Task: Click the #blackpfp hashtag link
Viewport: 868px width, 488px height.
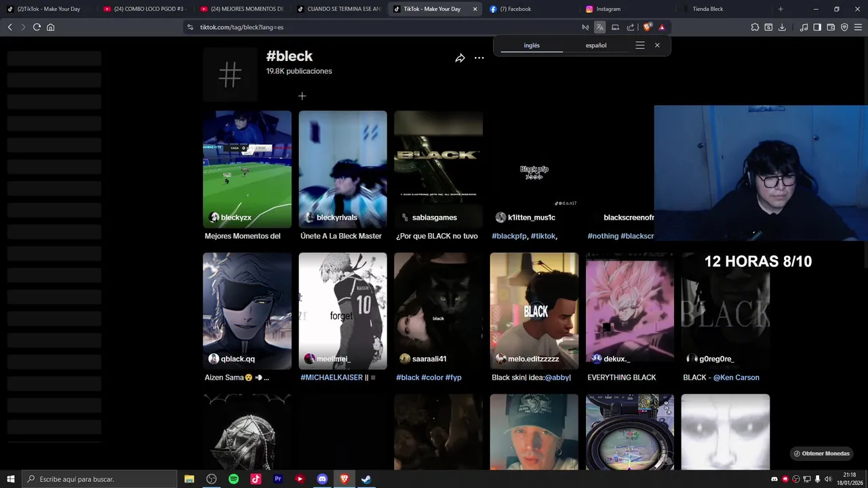Action: pos(509,236)
